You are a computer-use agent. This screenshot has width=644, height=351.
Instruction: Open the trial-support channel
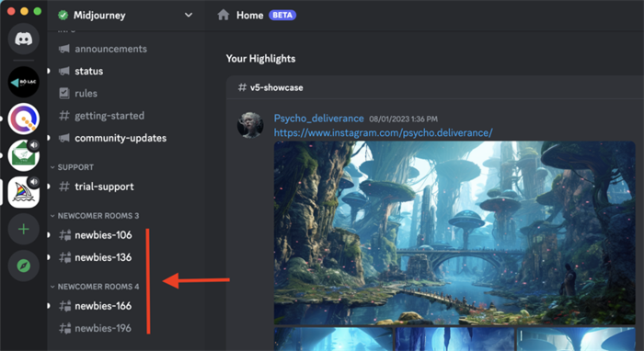103,187
